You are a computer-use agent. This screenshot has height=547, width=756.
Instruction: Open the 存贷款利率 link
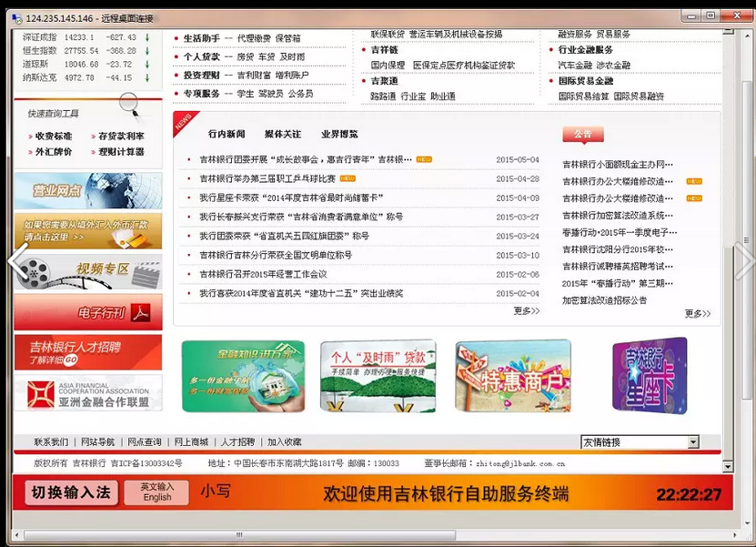point(121,137)
